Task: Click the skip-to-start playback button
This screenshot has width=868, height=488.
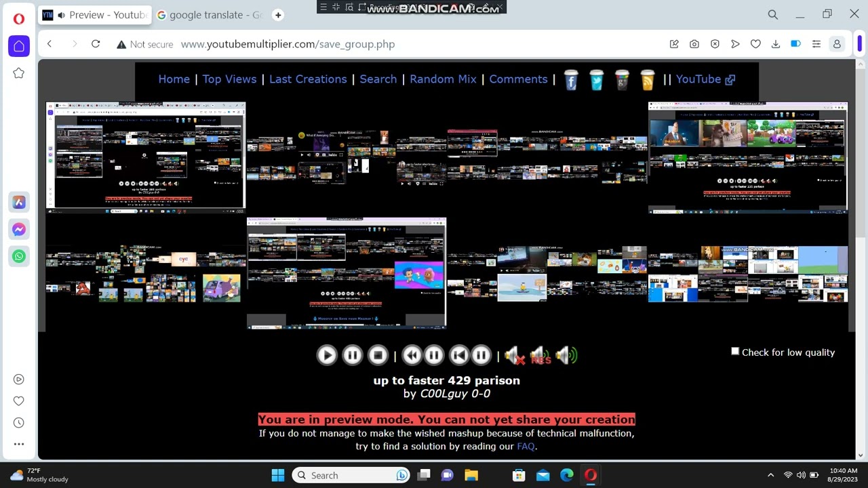Action: tap(459, 355)
